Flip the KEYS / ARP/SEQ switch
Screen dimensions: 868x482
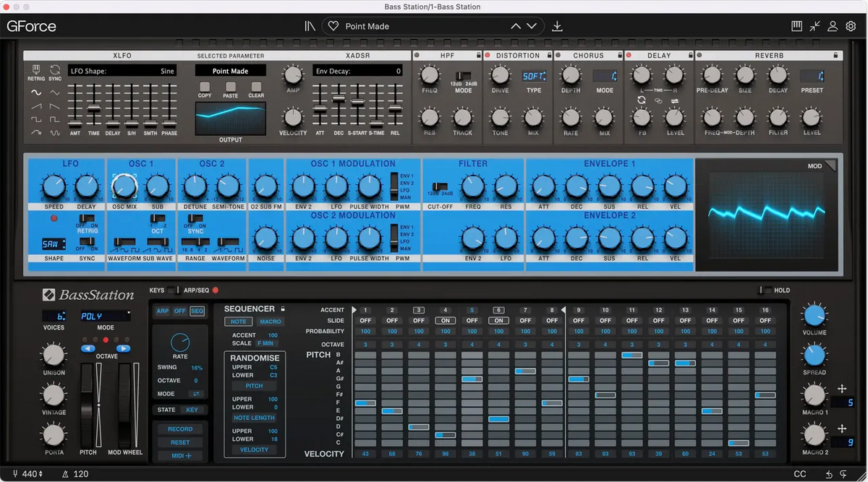[174, 291]
